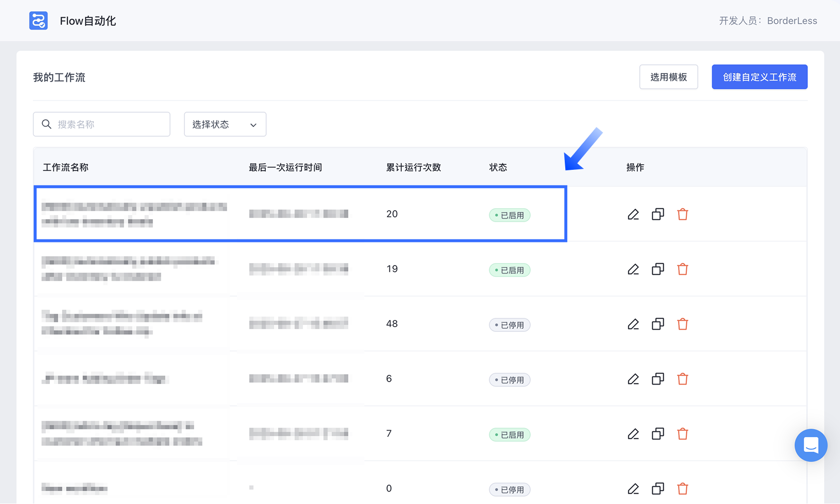Image resolution: width=840 pixels, height=504 pixels.
Task: Click the magnifier icon in search box
Action: (46, 124)
